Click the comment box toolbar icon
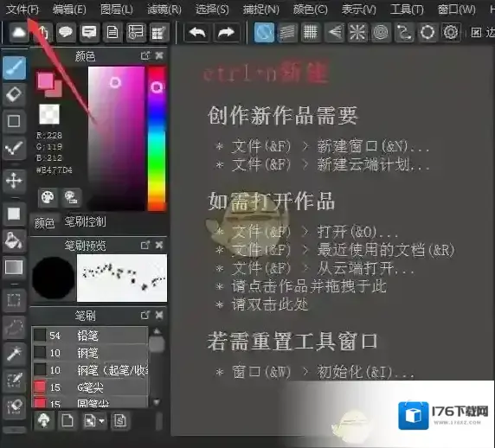Image resolution: width=495 pixels, height=448 pixels. (89, 32)
